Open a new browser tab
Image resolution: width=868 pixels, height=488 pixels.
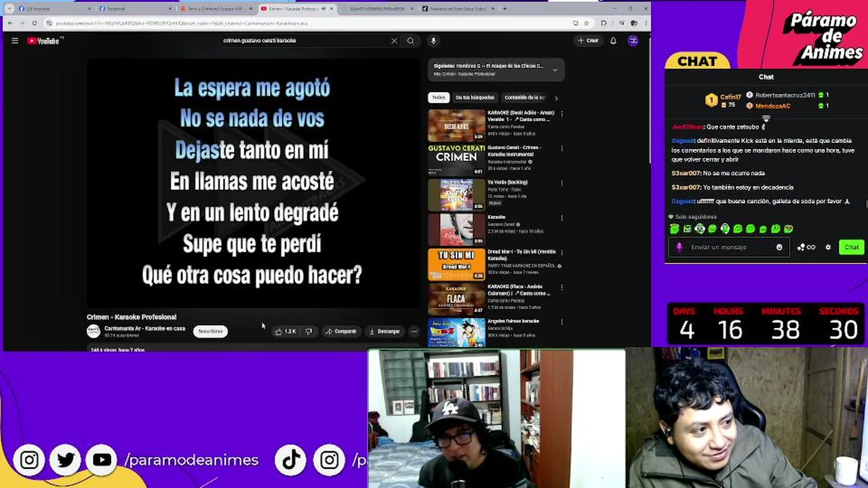(505, 9)
